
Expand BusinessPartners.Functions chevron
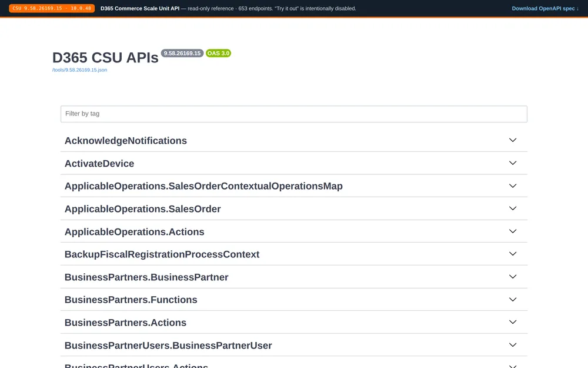[x=513, y=300]
